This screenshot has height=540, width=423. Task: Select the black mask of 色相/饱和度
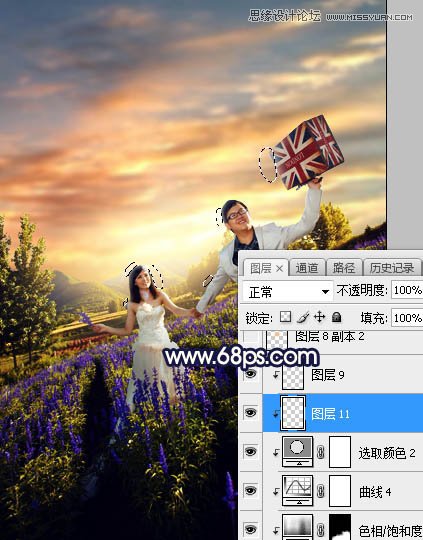pyautogui.click(x=340, y=527)
